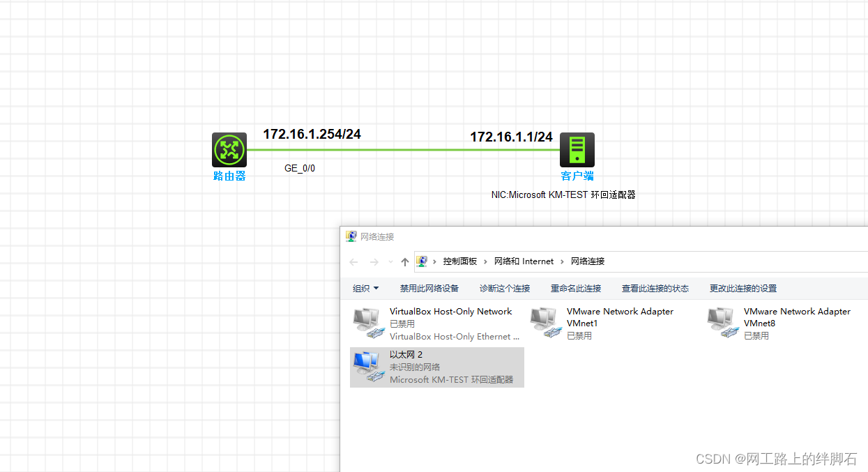Click the 以太网 2 adapter icon
868x472 pixels.
[368, 366]
